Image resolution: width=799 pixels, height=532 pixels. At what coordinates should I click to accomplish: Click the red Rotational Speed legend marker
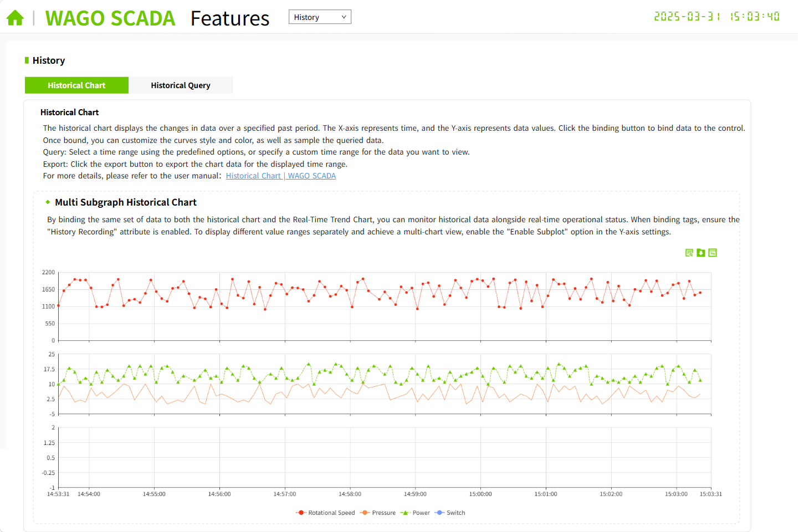tap(301, 513)
